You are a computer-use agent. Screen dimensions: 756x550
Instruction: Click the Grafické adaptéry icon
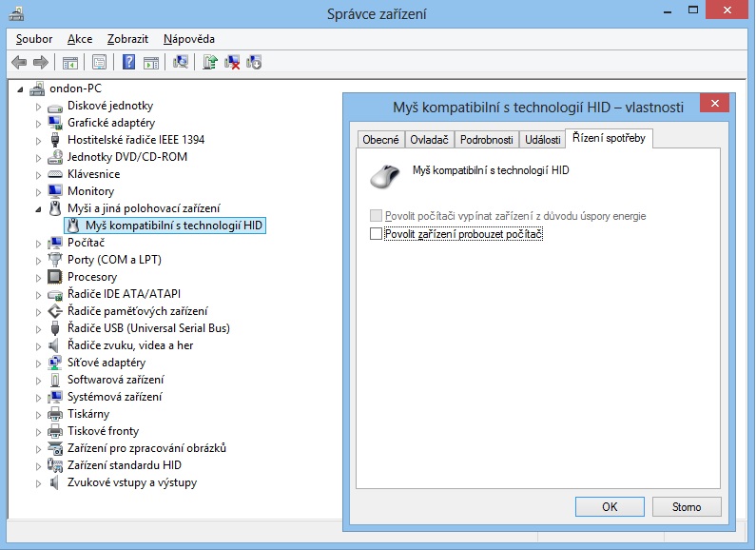pos(55,123)
